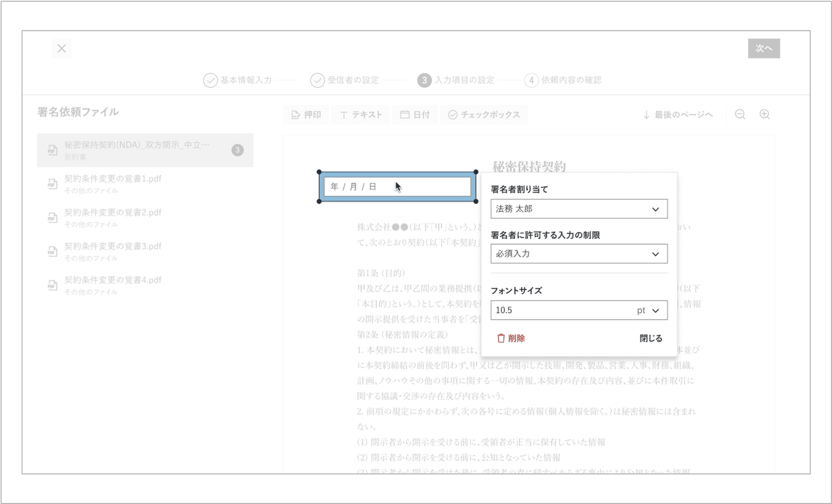Add a テキスト text field
832x504 pixels.
(x=361, y=115)
